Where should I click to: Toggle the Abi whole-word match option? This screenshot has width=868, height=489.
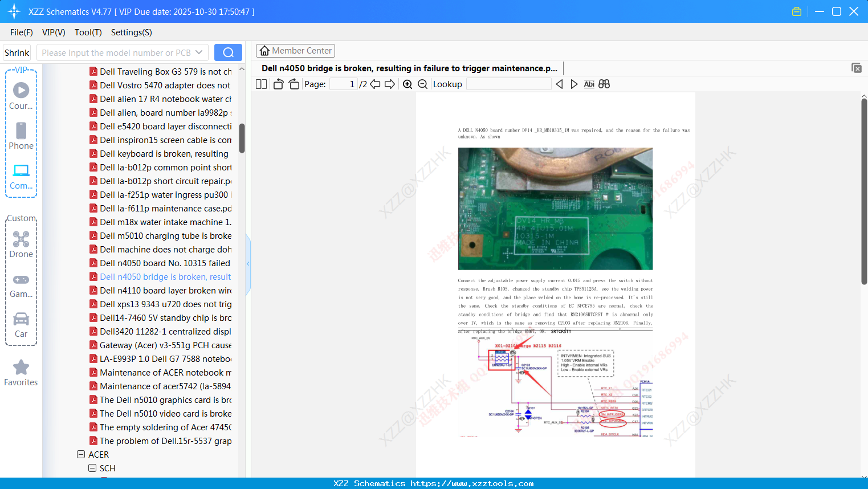[589, 84]
